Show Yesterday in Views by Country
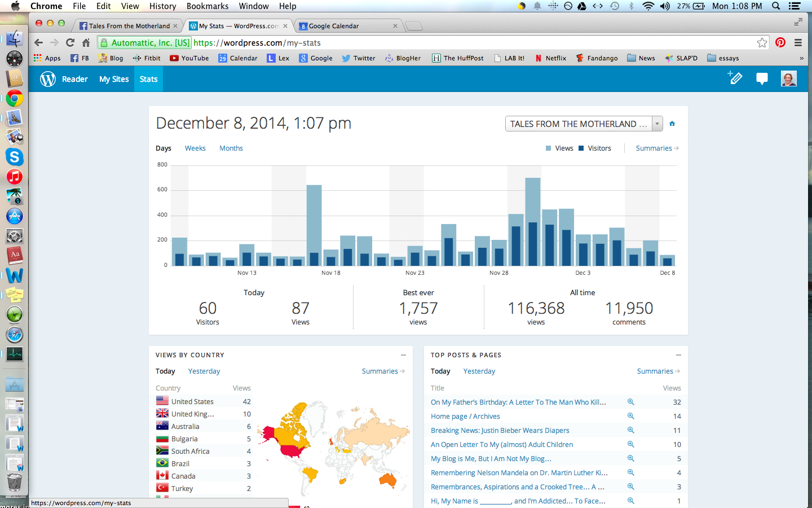The height and width of the screenshot is (508, 812). (204, 371)
